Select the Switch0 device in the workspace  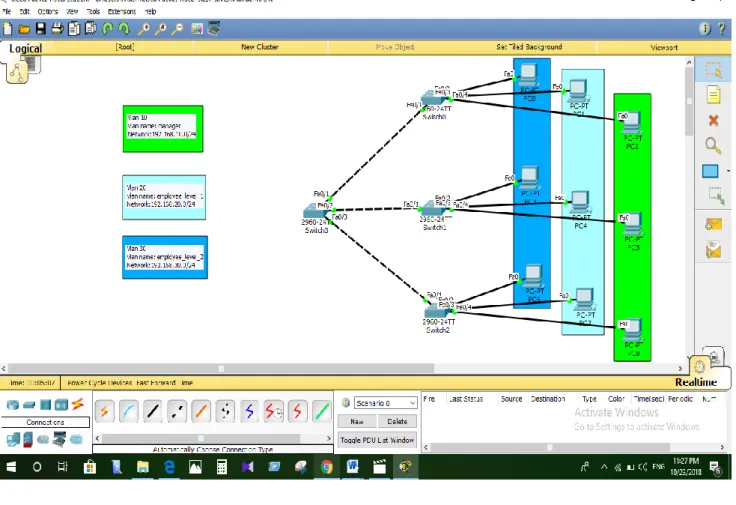[433, 98]
